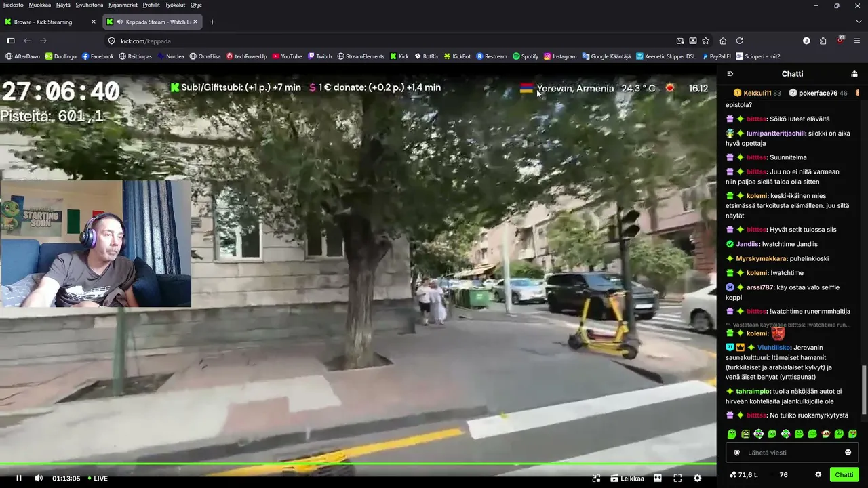Open chat settings gear icon
This screenshot has width=868, height=488.
click(x=818, y=475)
